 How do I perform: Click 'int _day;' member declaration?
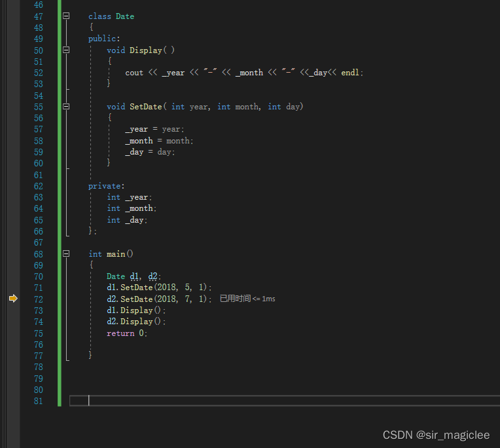[127, 220]
